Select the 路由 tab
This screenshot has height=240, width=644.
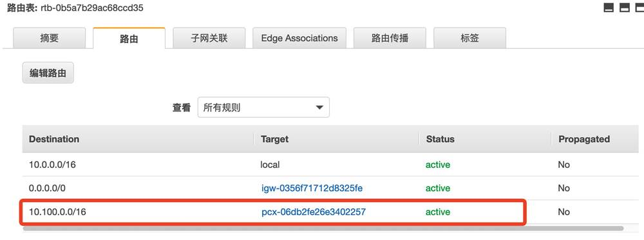[x=129, y=39]
